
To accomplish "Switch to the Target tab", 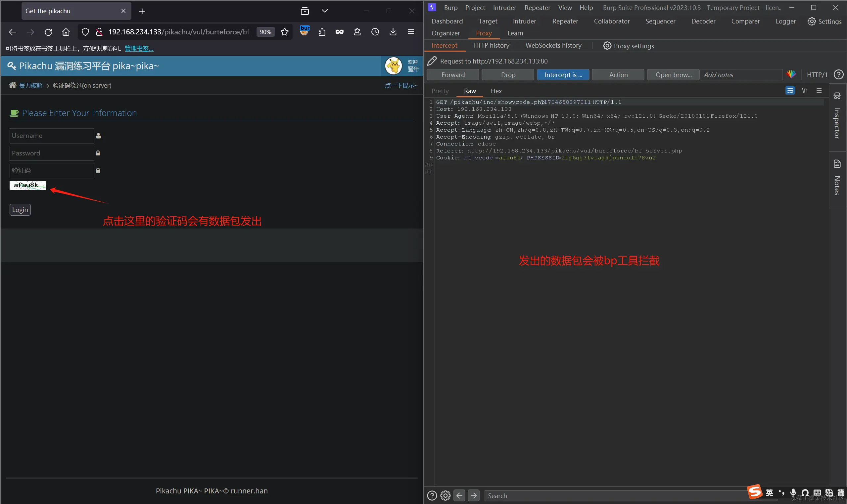I will (x=488, y=21).
